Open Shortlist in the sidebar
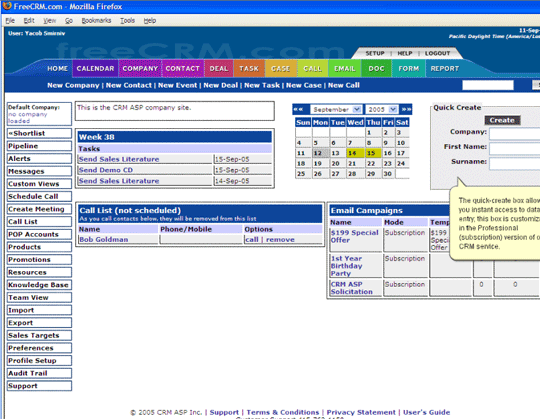 pos(39,133)
